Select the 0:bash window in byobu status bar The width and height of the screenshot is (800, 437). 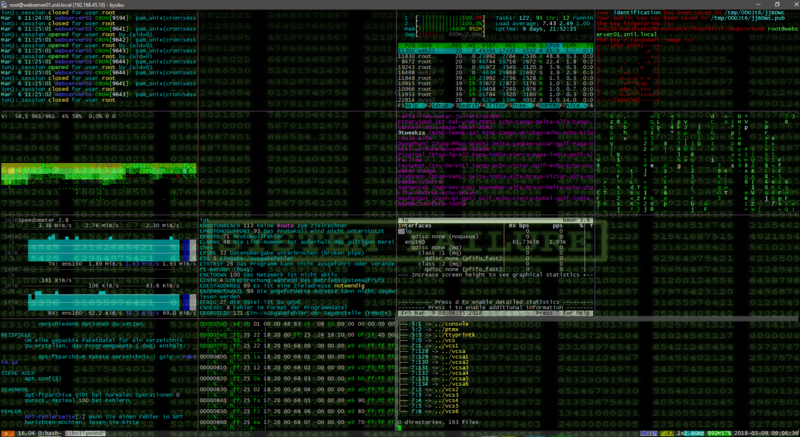(48, 432)
